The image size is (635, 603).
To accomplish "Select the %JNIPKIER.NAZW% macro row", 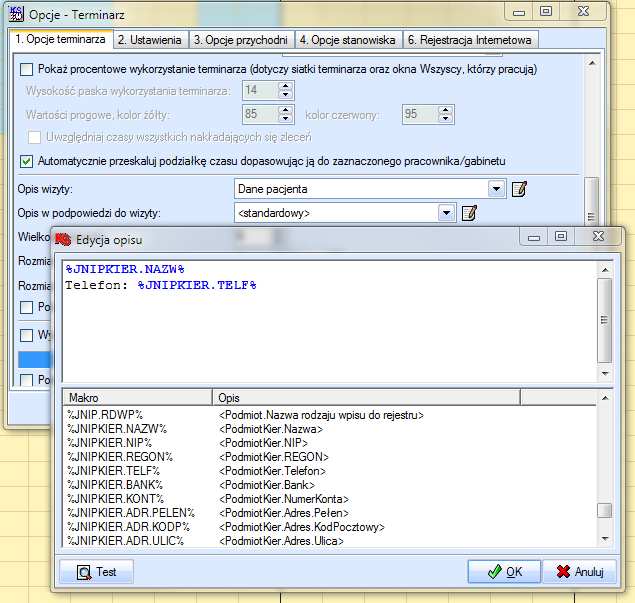I will [x=330, y=429].
